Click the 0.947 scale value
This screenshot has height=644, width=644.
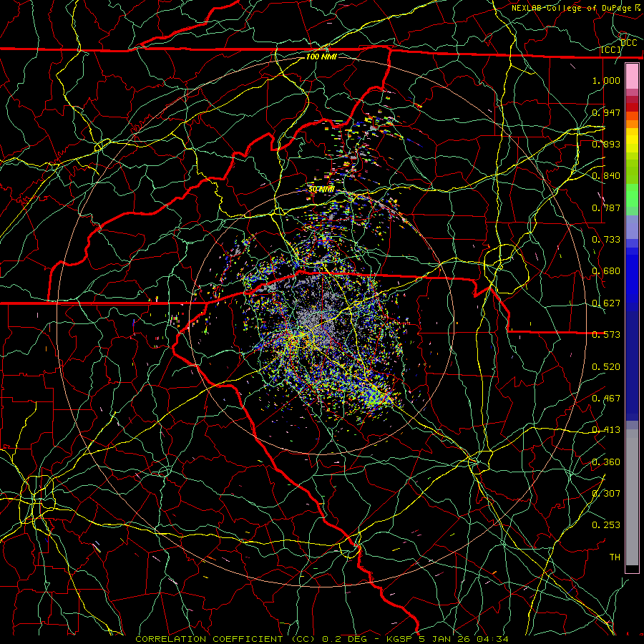[x=606, y=112]
